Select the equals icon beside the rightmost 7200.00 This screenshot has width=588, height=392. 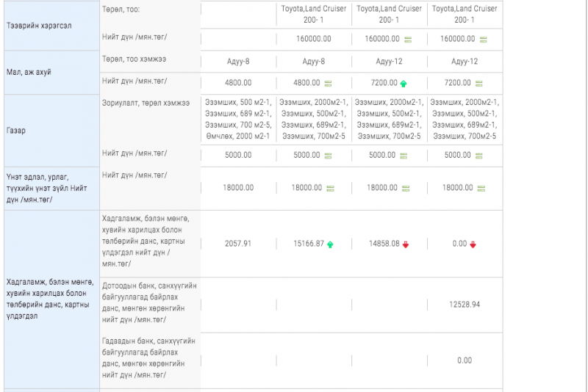(x=478, y=84)
